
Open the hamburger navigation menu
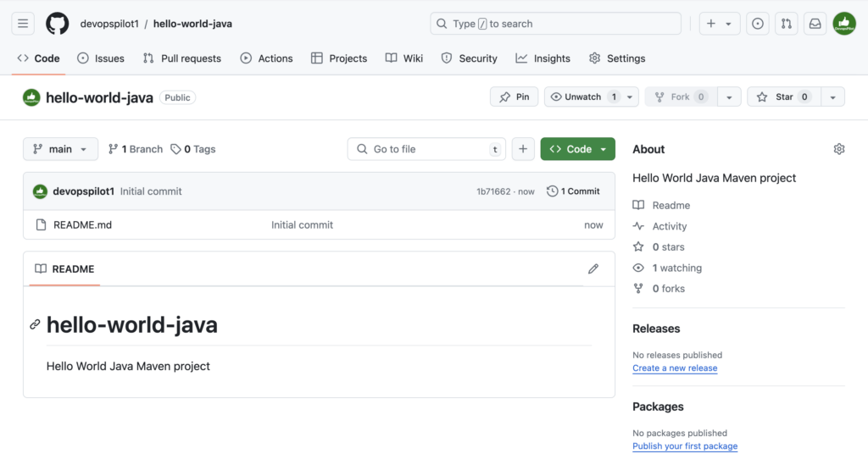click(x=23, y=24)
